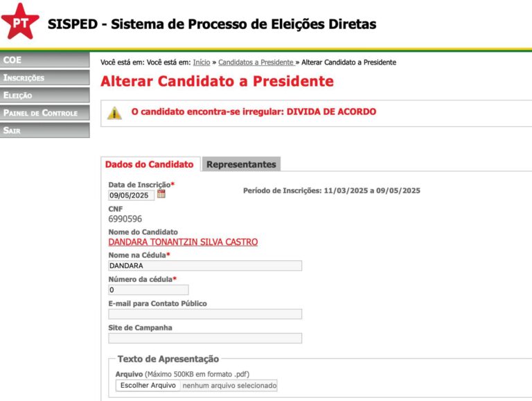Screen dimensions: 532x401
Task: Click the PT red star logo
Action: click(x=21, y=21)
